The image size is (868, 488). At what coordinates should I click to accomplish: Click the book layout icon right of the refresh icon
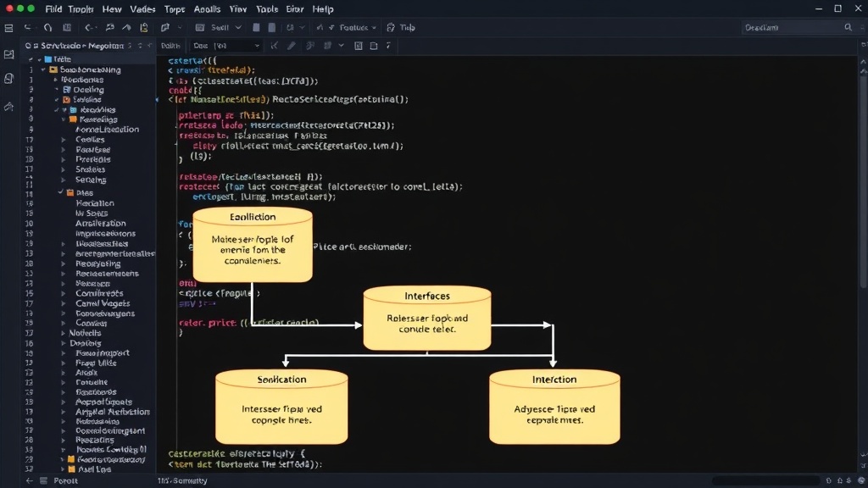click(x=67, y=28)
